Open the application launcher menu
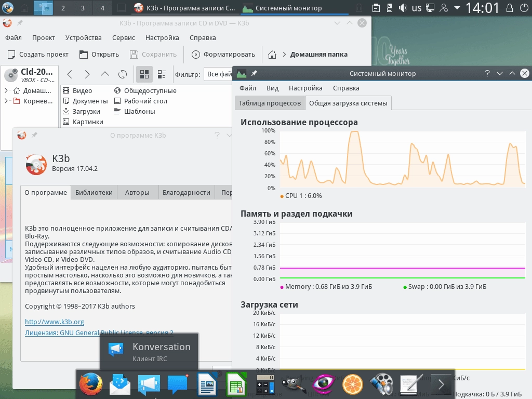Image resolution: width=532 pixels, height=399 pixels. pyautogui.click(x=7, y=7)
